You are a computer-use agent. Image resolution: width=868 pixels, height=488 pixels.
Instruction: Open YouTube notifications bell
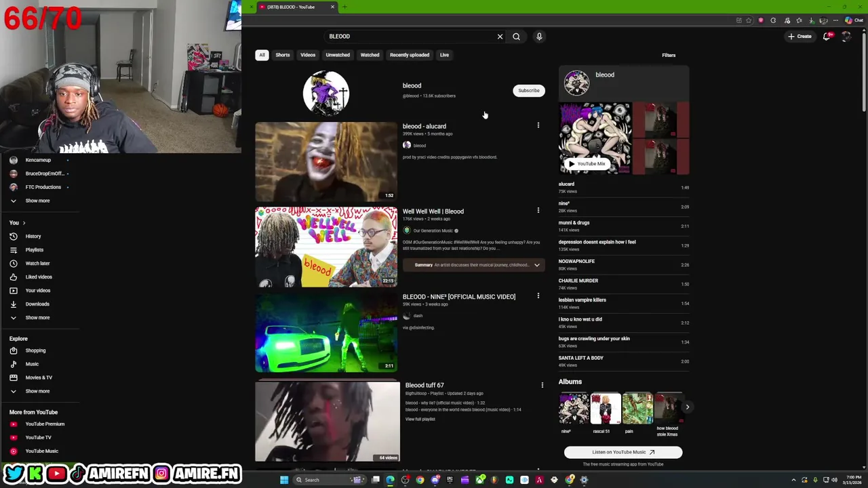click(x=827, y=37)
